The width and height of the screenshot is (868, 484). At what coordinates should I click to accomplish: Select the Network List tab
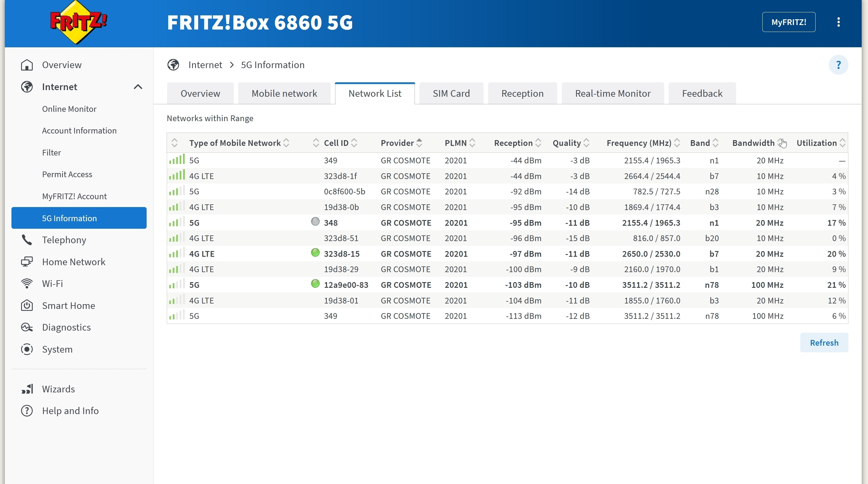pos(375,93)
